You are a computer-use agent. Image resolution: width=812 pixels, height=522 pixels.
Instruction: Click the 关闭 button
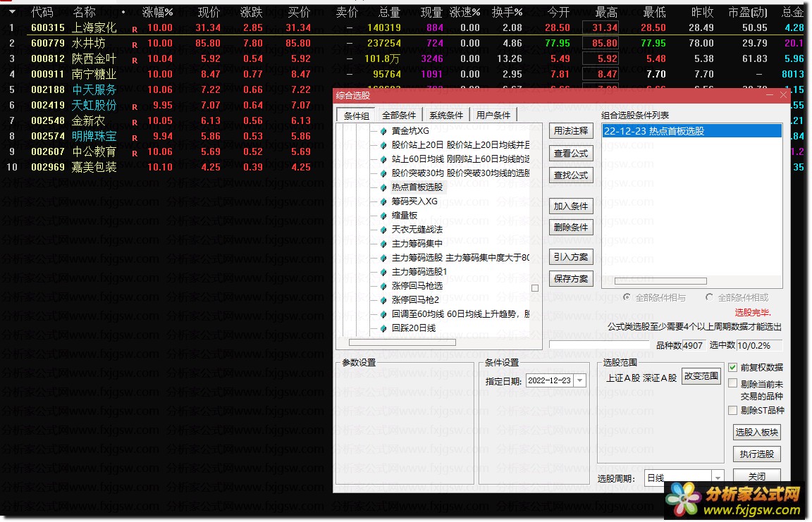pos(756,476)
